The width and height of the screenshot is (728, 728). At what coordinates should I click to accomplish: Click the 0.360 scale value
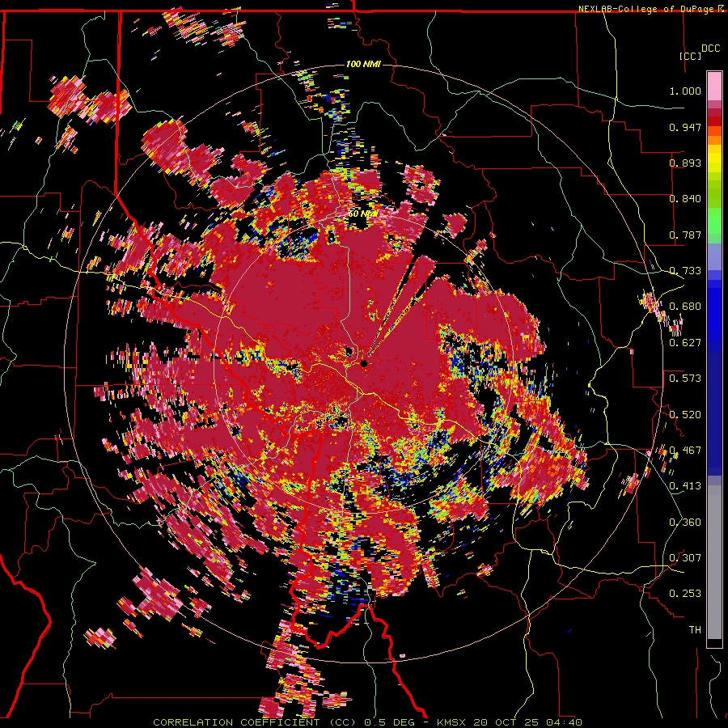[x=685, y=523]
